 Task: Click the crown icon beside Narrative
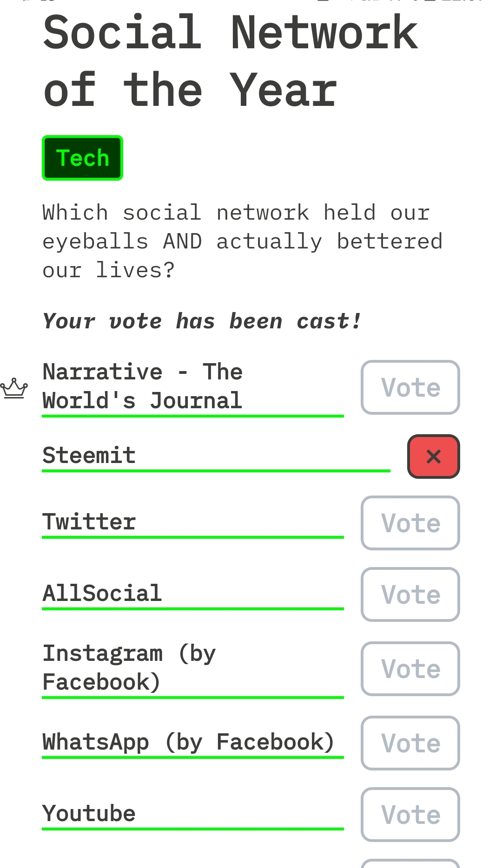point(14,388)
